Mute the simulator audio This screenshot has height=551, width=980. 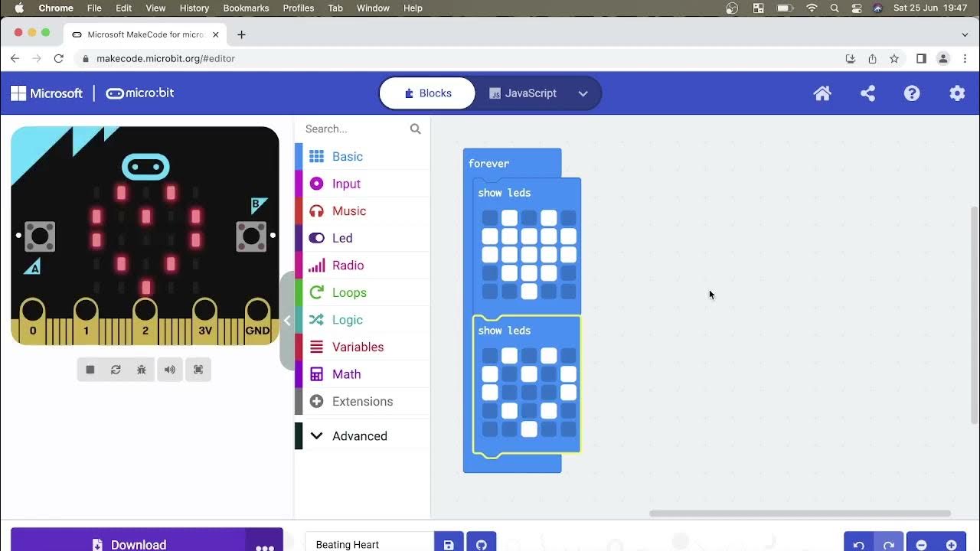click(x=170, y=370)
